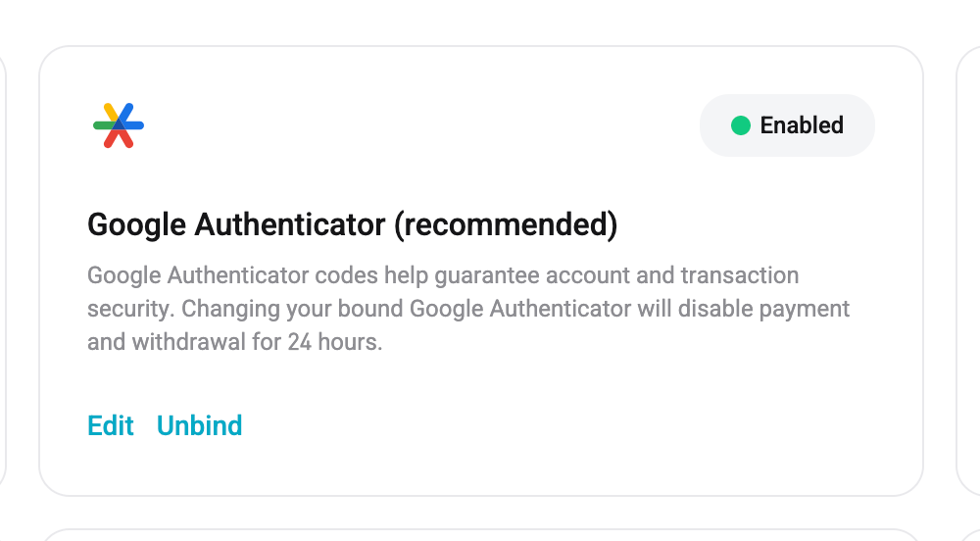The width and height of the screenshot is (980, 541).
Task: Click the yellow arm of the Authenticator logo
Action: coord(110,110)
